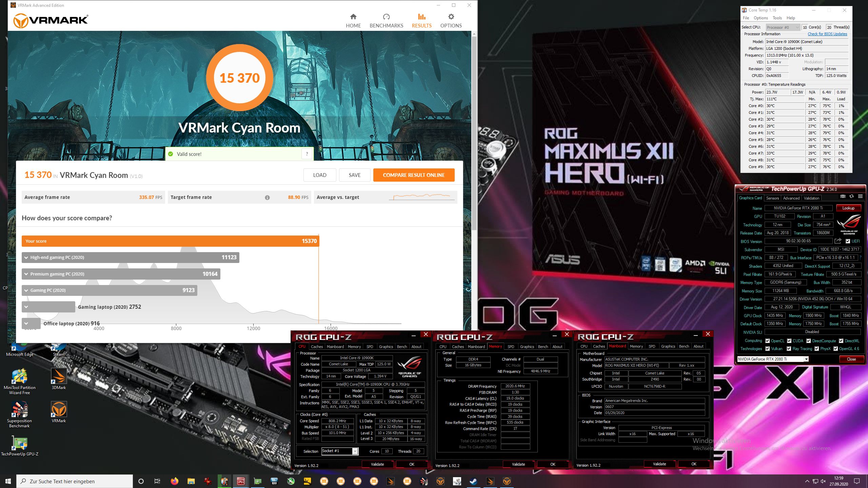The width and height of the screenshot is (868, 488).
Task: Toggle the DirectCompute checkbox in GPU-Z
Action: click(x=809, y=341)
